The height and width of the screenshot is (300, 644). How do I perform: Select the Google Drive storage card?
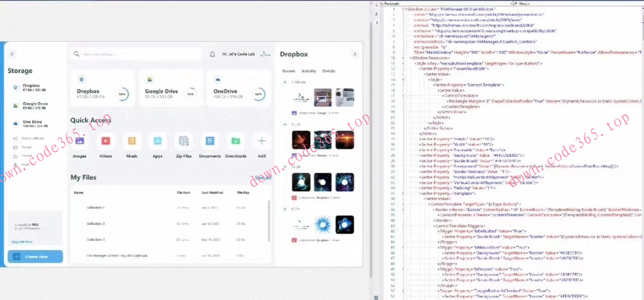[x=170, y=89]
